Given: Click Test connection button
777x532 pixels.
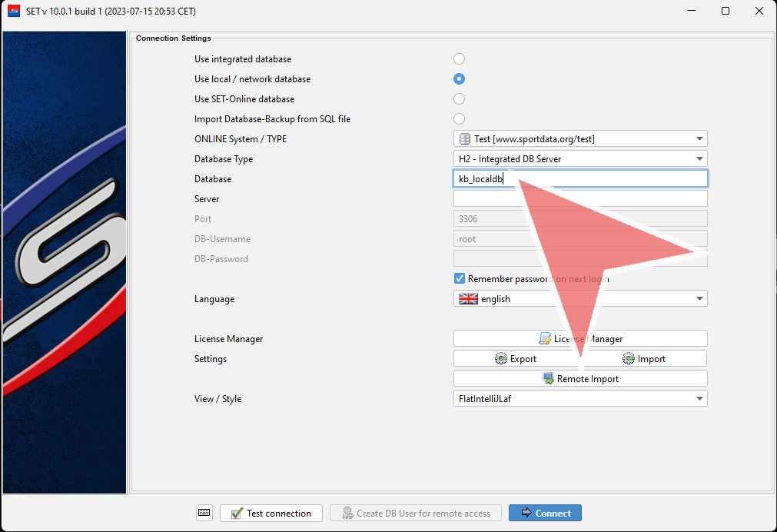Looking at the screenshot, I should 271,513.
